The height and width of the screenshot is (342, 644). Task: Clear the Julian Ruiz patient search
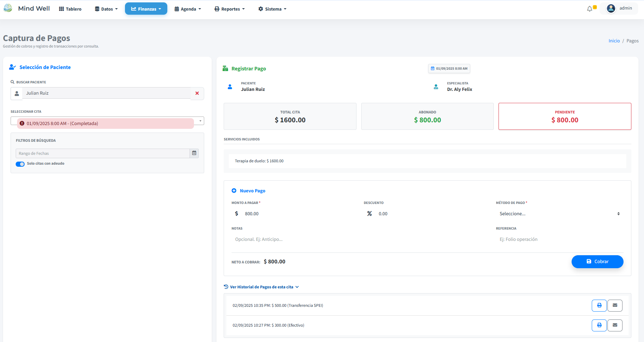(197, 93)
